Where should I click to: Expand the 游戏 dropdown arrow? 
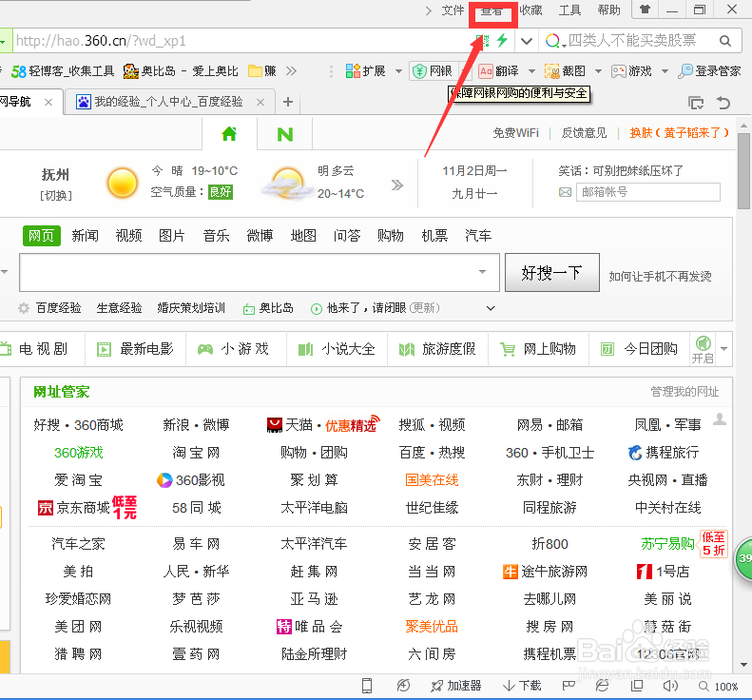pyautogui.click(x=665, y=71)
